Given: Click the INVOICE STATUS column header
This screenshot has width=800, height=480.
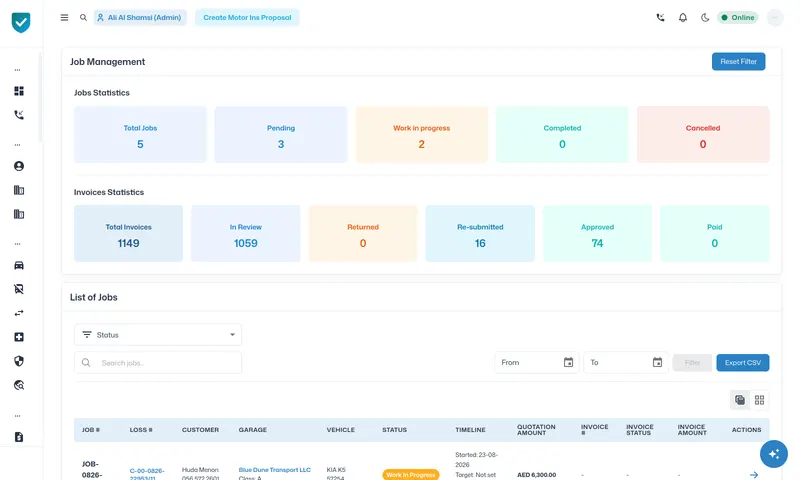Looking at the screenshot, I should pyautogui.click(x=640, y=430).
